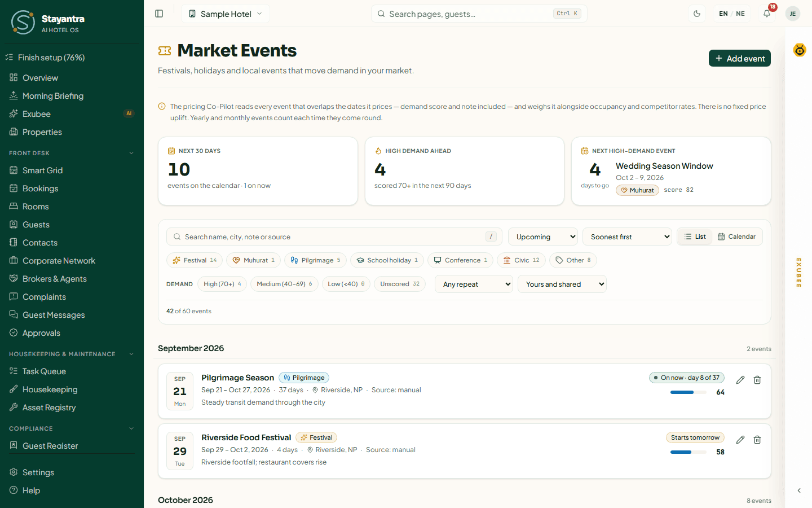Open the Upcoming time filter dropdown

pyautogui.click(x=543, y=237)
